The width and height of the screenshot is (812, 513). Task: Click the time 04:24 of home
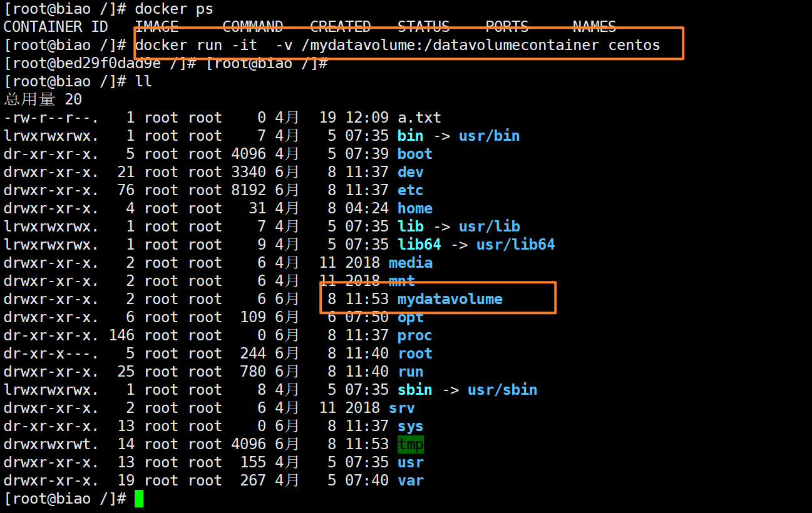pos(367,208)
